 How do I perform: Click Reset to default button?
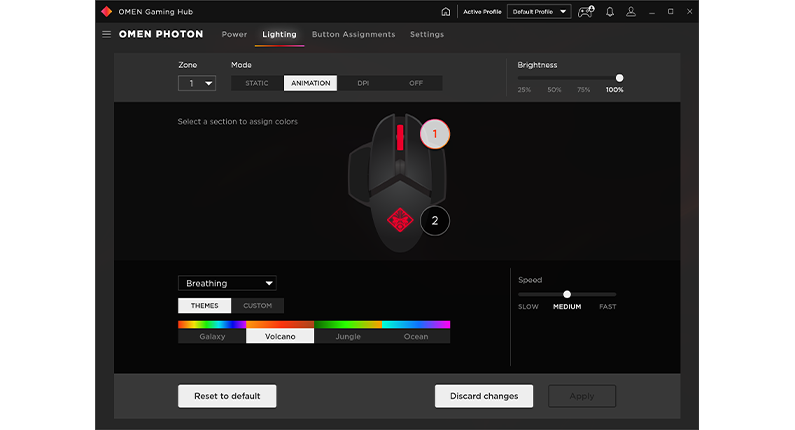click(x=227, y=396)
